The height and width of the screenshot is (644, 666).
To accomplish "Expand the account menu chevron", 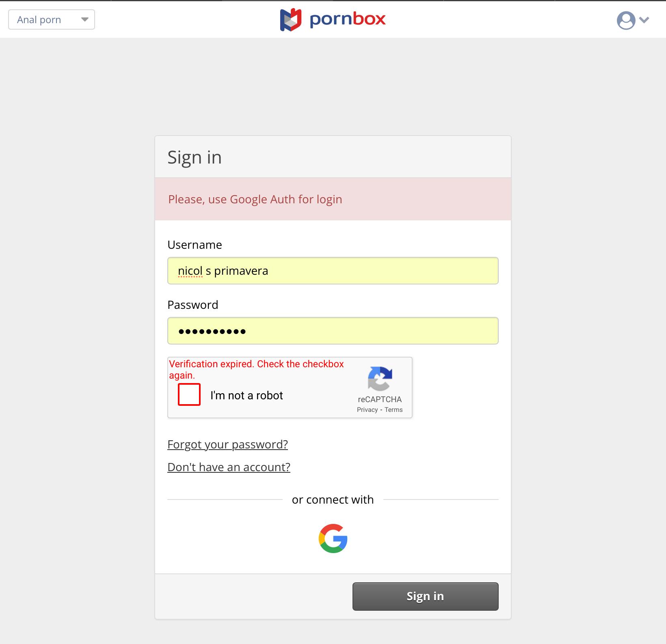I will click(x=644, y=20).
